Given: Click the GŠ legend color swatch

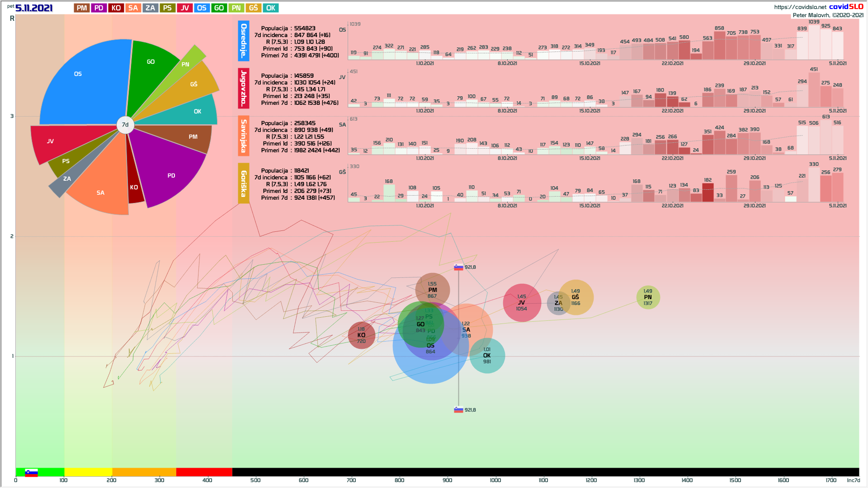Looking at the screenshot, I should [x=253, y=8].
